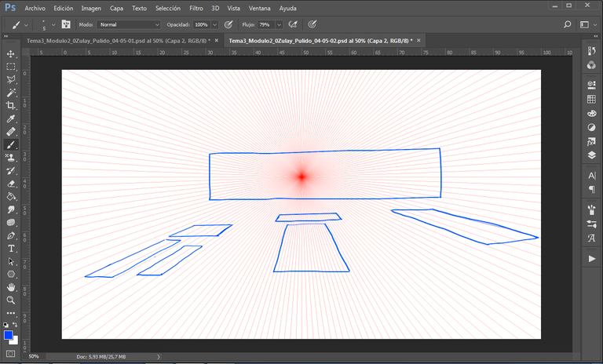Open the Filtro menu
Screen dimensions: 603x364
[196, 8]
